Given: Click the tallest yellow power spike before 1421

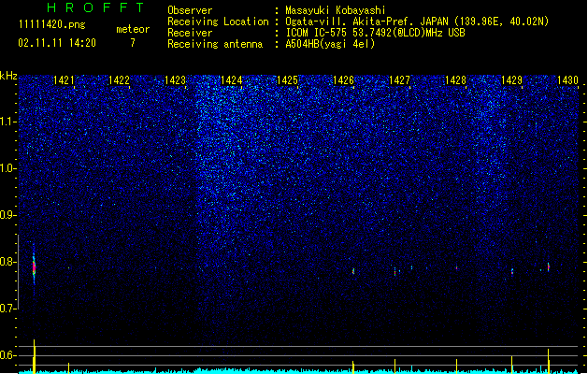Looking at the screenshot, I should pyautogui.click(x=35, y=356).
